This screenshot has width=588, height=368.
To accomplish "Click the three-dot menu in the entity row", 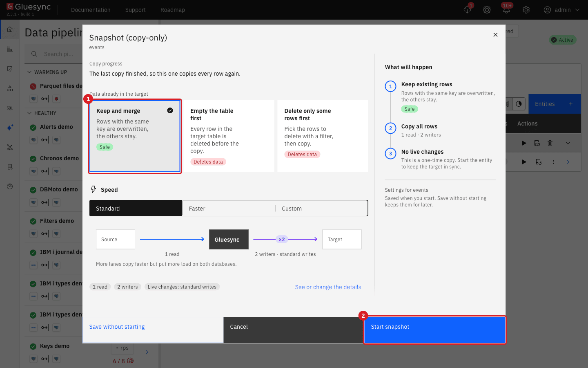I will (x=553, y=162).
